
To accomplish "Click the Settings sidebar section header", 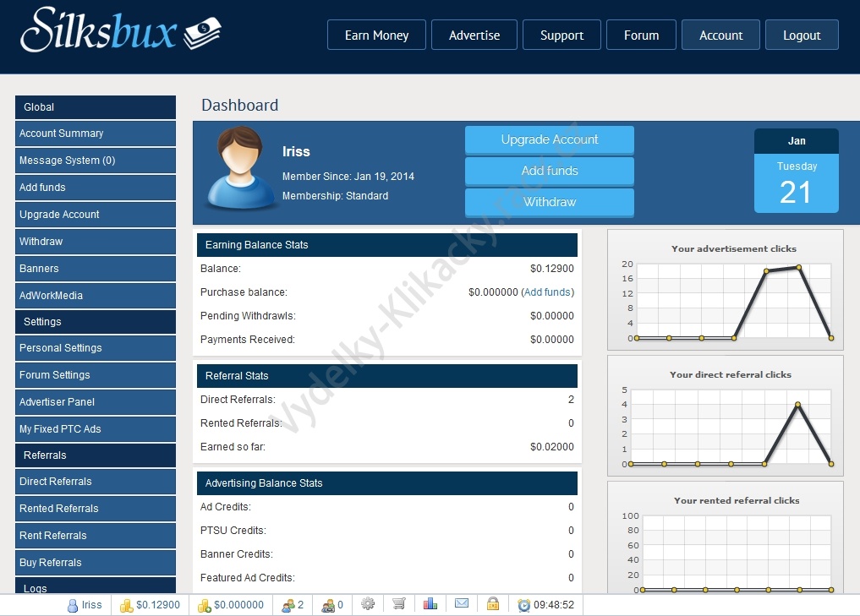I will (96, 322).
